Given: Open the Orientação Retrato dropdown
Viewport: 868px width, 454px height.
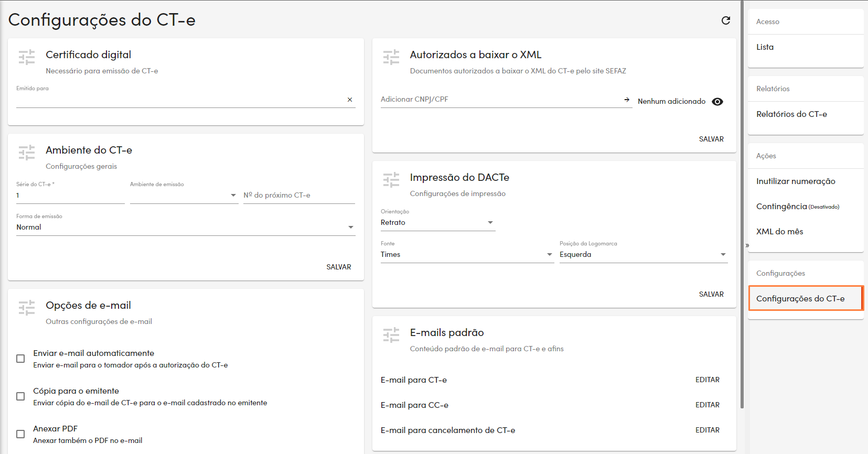Looking at the screenshot, I should tap(438, 222).
